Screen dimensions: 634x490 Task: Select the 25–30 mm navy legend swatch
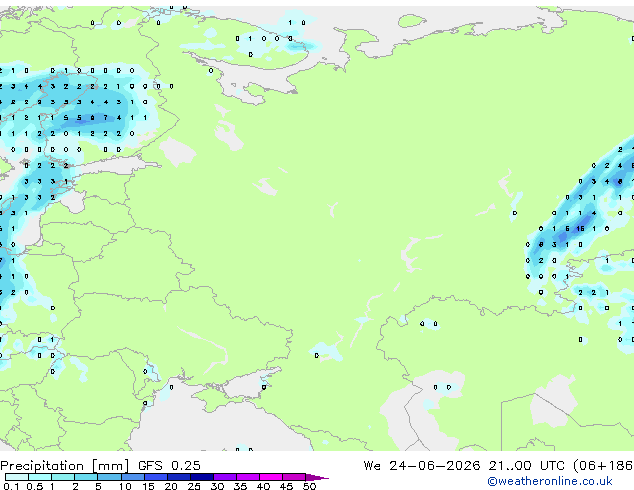[x=201, y=477]
